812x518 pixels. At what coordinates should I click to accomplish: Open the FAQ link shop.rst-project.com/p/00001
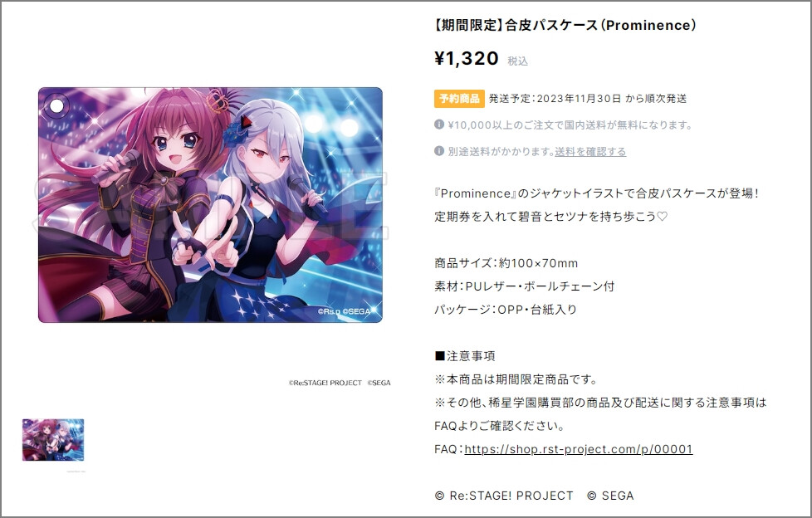[x=579, y=449]
